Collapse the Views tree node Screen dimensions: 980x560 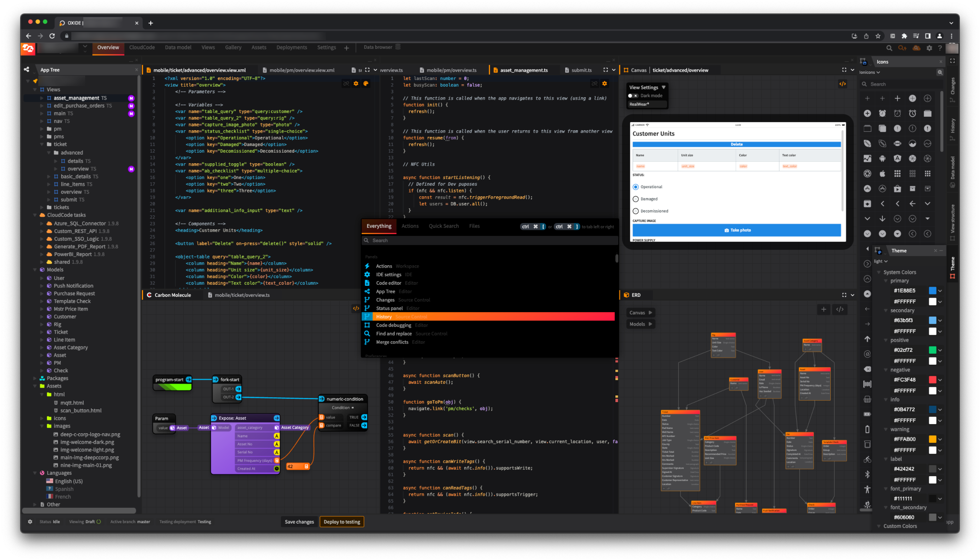[x=35, y=90]
